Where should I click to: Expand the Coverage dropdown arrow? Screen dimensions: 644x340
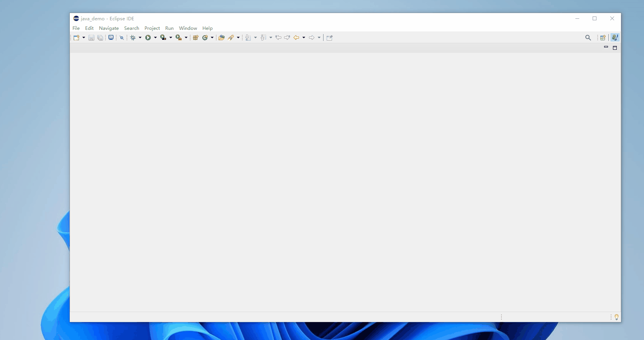[171, 38]
